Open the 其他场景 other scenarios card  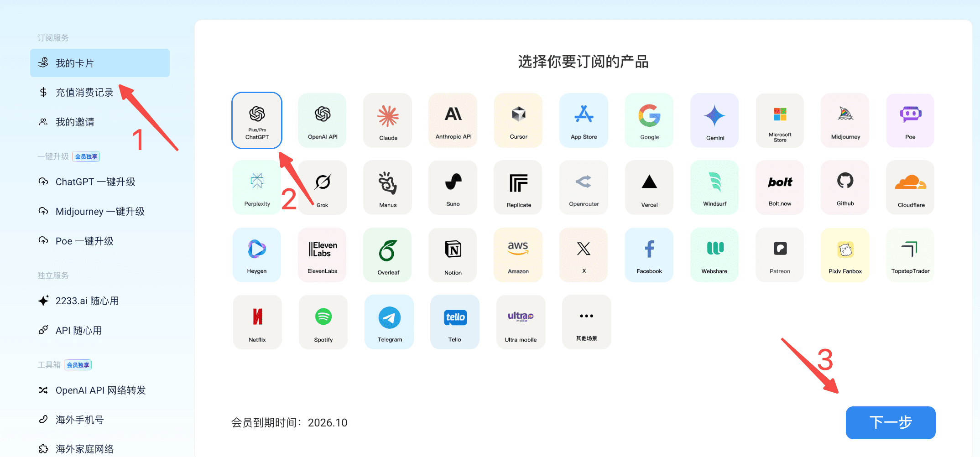[587, 322]
